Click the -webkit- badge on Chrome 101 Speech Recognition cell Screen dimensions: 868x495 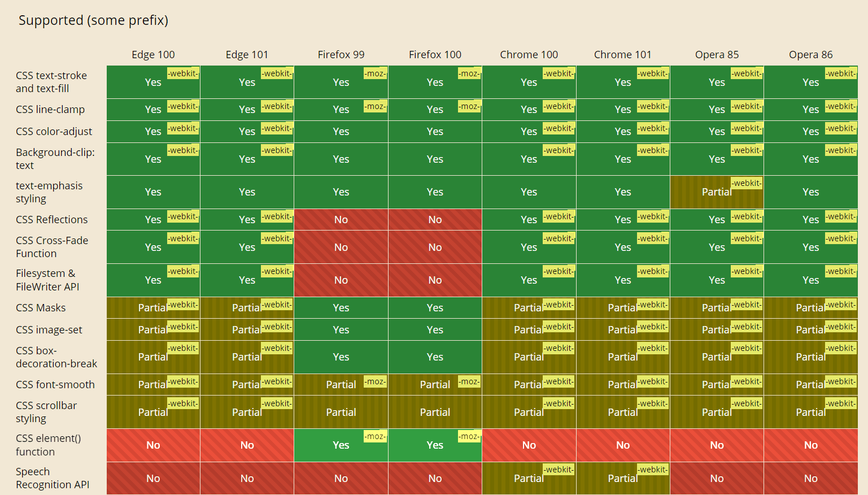tap(652, 469)
